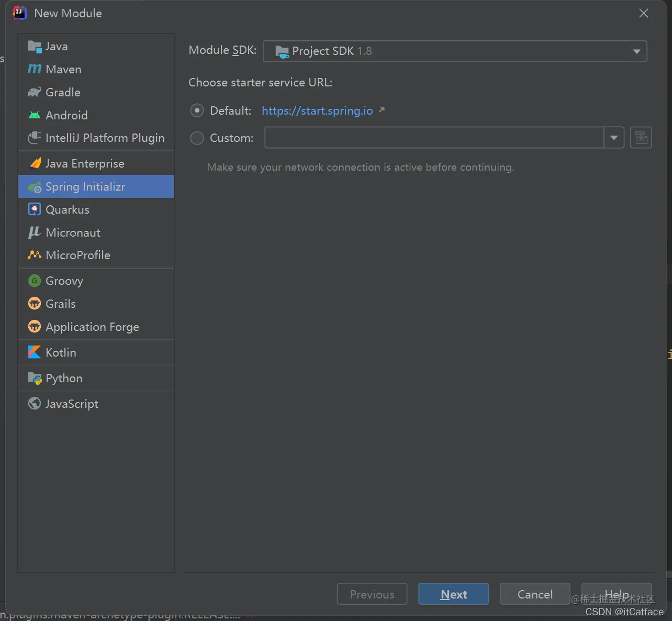Select the 'Python' entry text
The height and width of the screenshot is (621, 672).
click(x=64, y=379)
